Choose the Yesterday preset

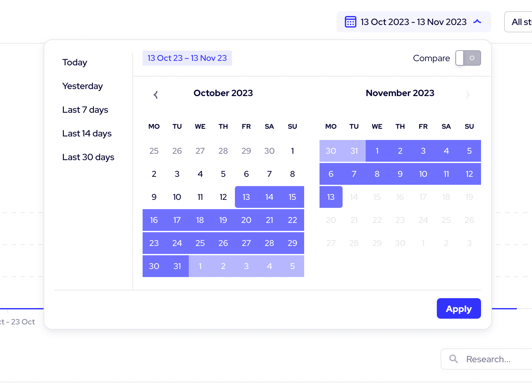point(82,86)
